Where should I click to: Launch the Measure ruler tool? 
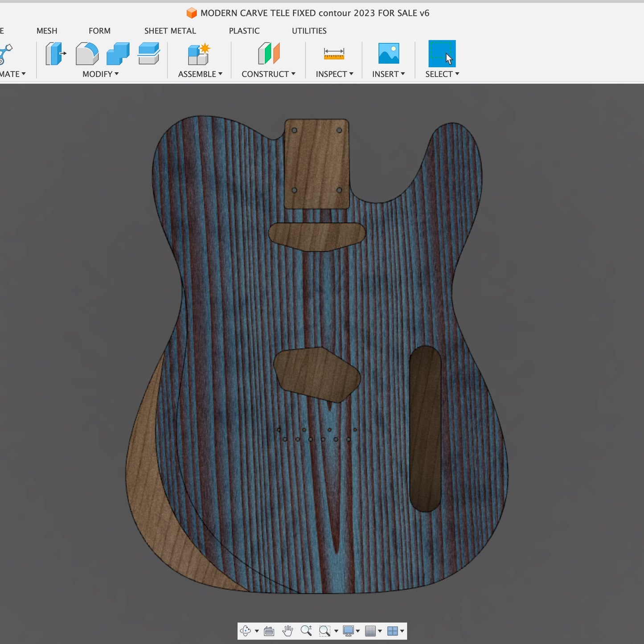tap(334, 54)
